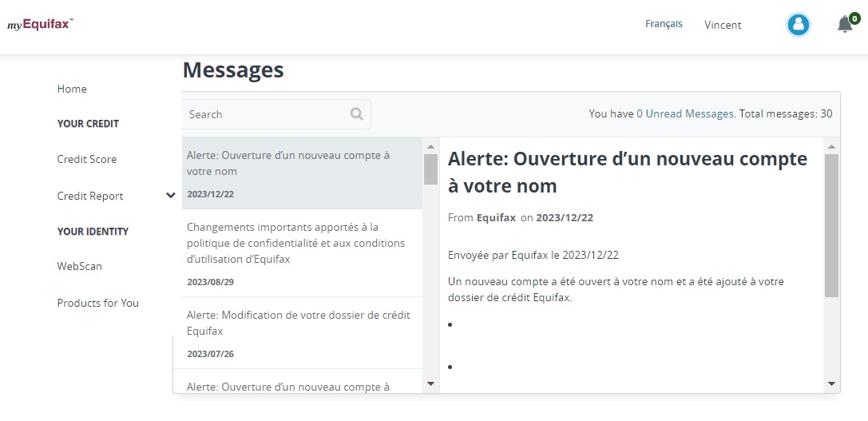This screenshot has height=421, width=868.
Task: Click the myEquifax logo
Action: (x=41, y=25)
